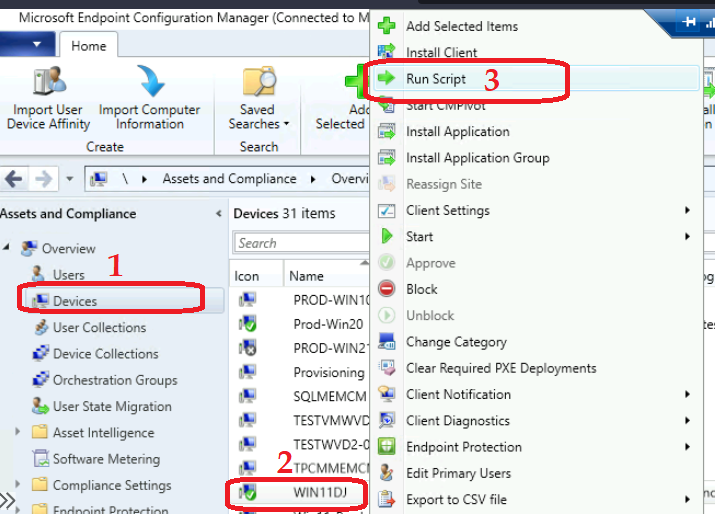Click the Install Application icon
Image resolution: width=715 pixels, height=514 pixels.
click(386, 131)
